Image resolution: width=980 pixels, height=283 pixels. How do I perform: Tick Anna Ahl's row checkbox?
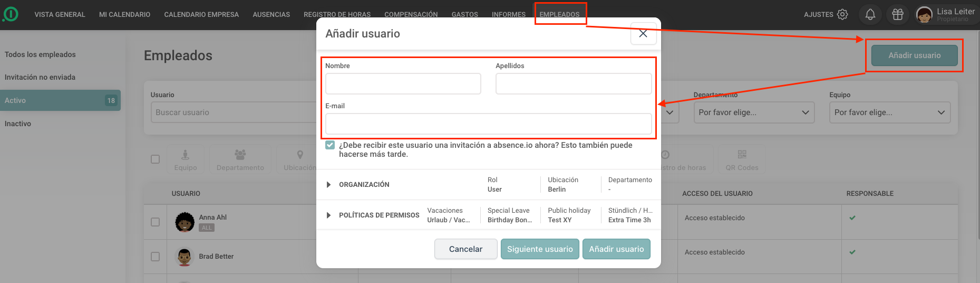pos(155,222)
